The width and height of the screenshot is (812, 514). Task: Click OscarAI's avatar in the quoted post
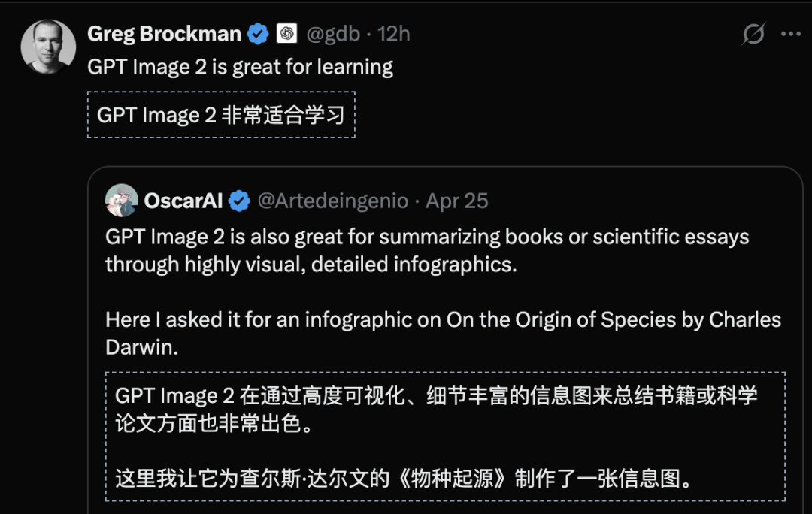click(x=122, y=201)
